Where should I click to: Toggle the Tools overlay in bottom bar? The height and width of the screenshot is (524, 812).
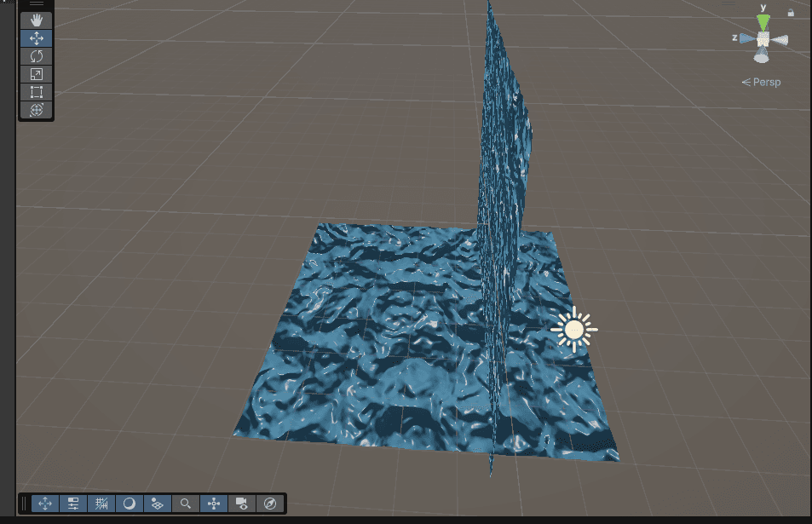(45, 504)
